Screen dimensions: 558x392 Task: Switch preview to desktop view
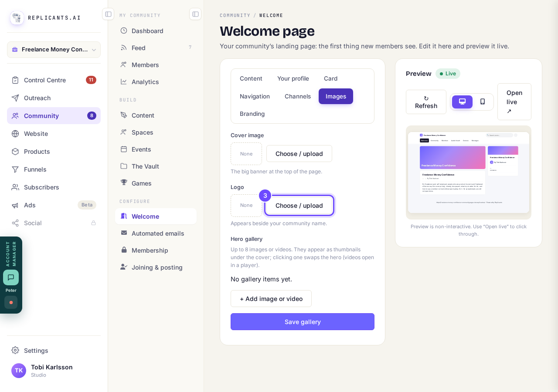[462, 102]
